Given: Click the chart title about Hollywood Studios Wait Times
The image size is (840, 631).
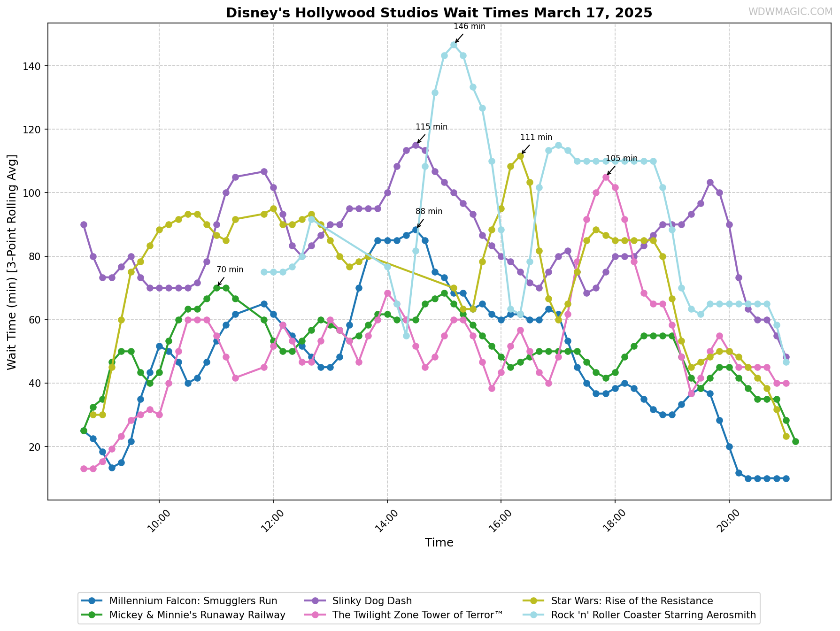Looking at the screenshot, I should [x=439, y=13].
